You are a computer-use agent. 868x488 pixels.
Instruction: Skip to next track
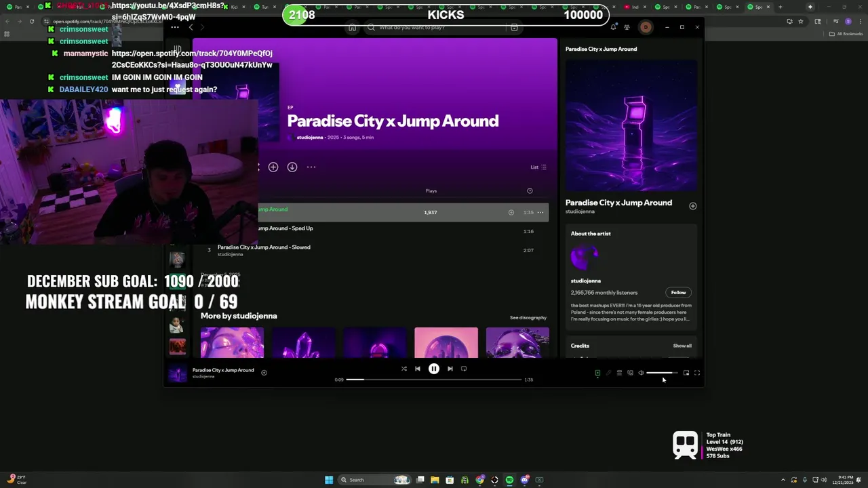[450, 369]
